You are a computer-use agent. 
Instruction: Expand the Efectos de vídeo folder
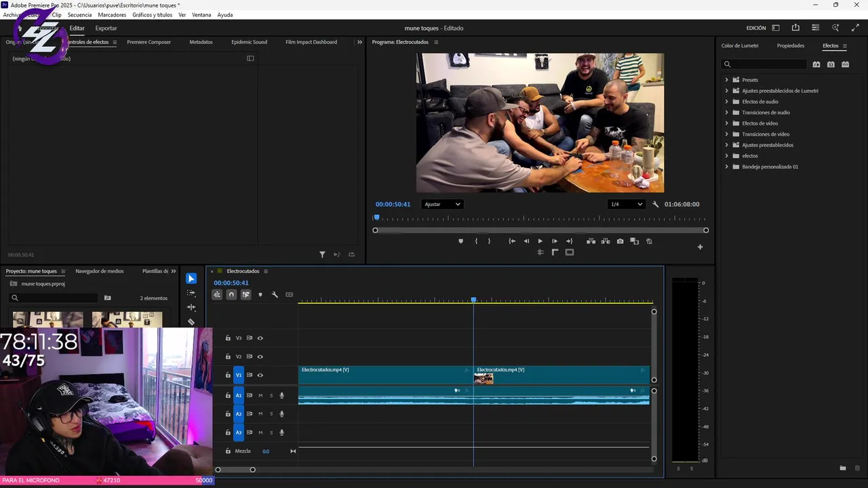pos(726,123)
